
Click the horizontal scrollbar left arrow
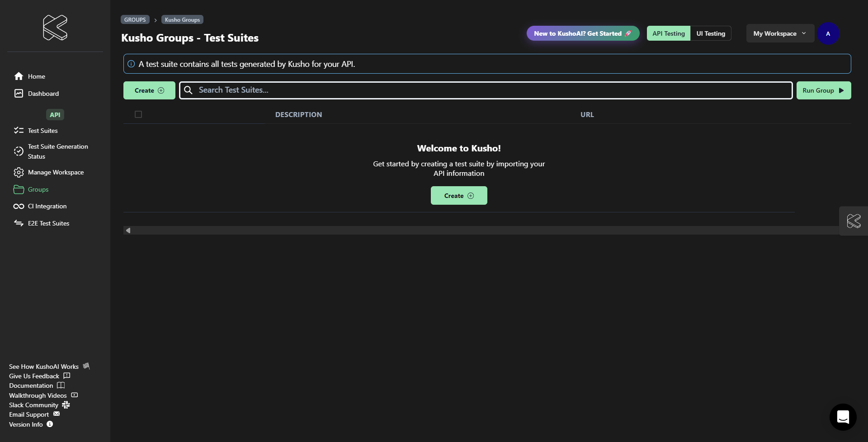(128, 230)
